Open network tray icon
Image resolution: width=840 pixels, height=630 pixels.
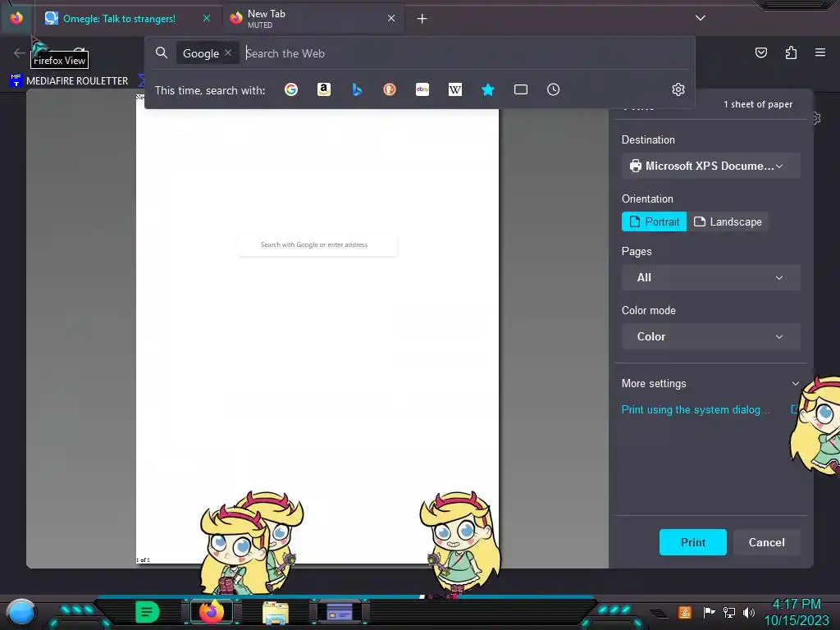(729, 612)
